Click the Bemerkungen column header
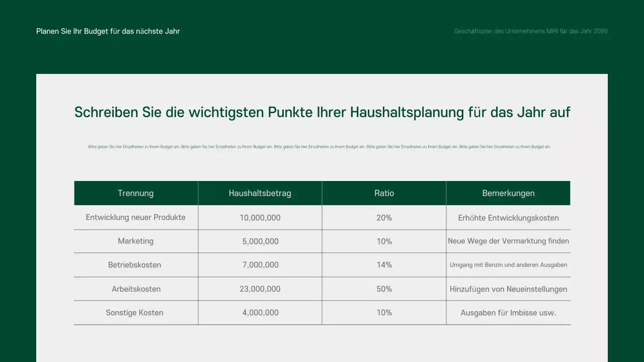Screen dimensions: 644x362 (508, 193)
